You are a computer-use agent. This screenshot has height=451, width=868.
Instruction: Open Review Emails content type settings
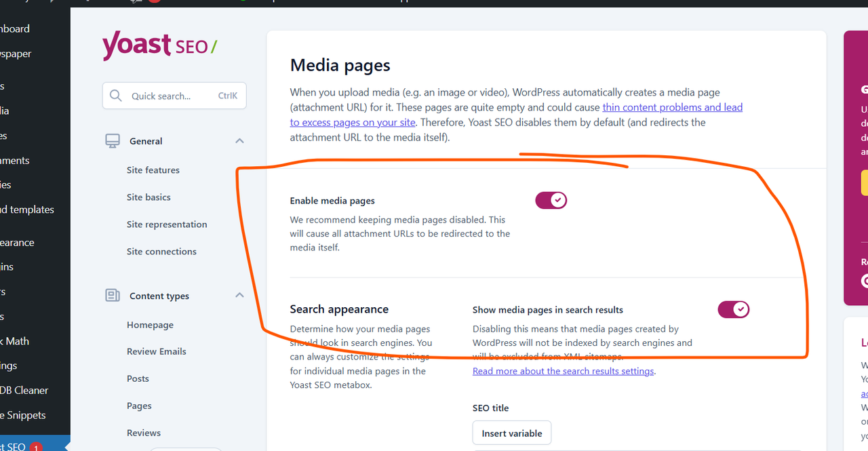157,351
